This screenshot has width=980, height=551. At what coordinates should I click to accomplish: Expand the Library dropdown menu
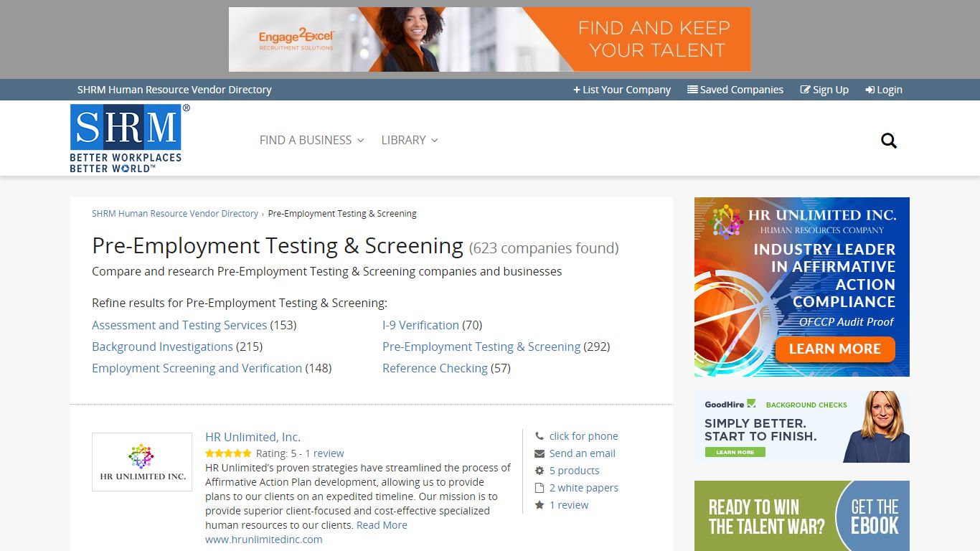(x=410, y=140)
